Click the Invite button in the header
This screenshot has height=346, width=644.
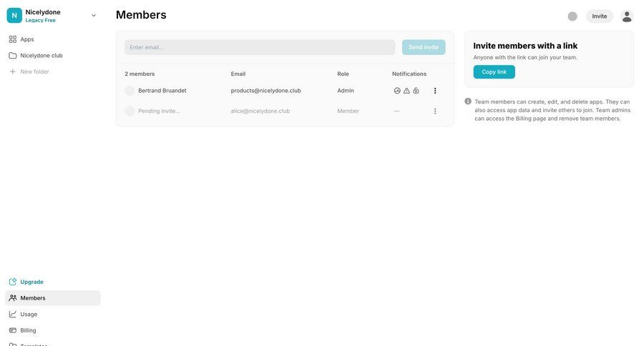pyautogui.click(x=599, y=16)
